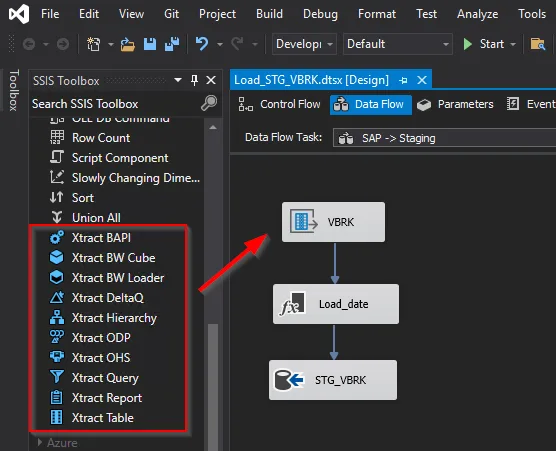This screenshot has height=451, width=556.
Task: Select the VBRK source component
Action: click(x=333, y=222)
